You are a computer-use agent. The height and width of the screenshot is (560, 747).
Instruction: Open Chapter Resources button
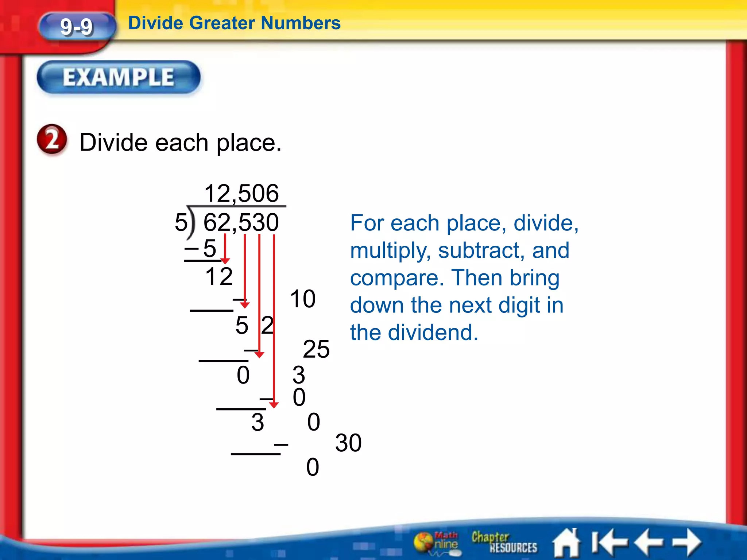coord(504,542)
